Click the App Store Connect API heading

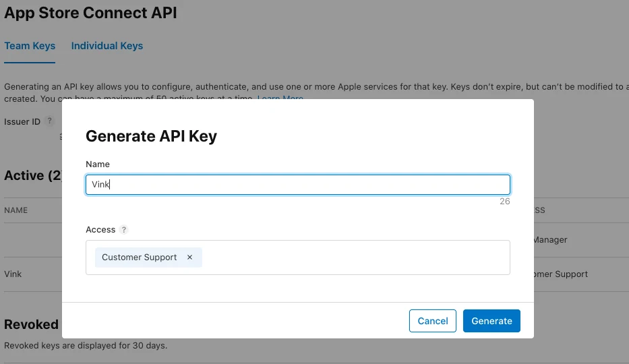pyautogui.click(x=90, y=13)
